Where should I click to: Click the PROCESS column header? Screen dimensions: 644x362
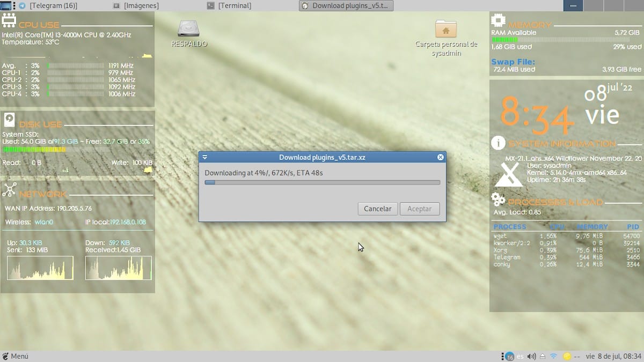click(510, 227)
